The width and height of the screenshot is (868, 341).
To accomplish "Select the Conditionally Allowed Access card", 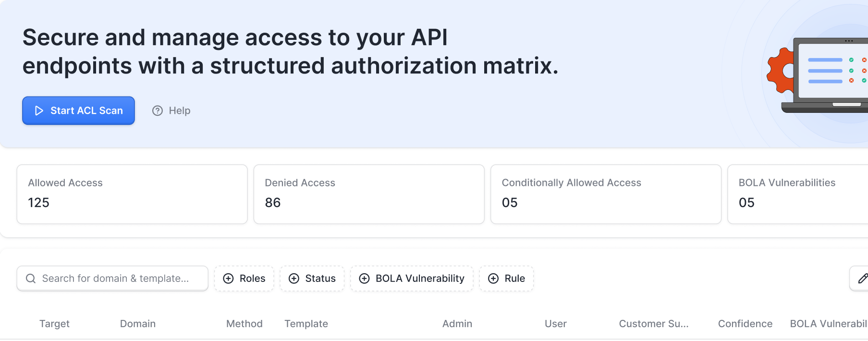I will (x=605, y=194).
